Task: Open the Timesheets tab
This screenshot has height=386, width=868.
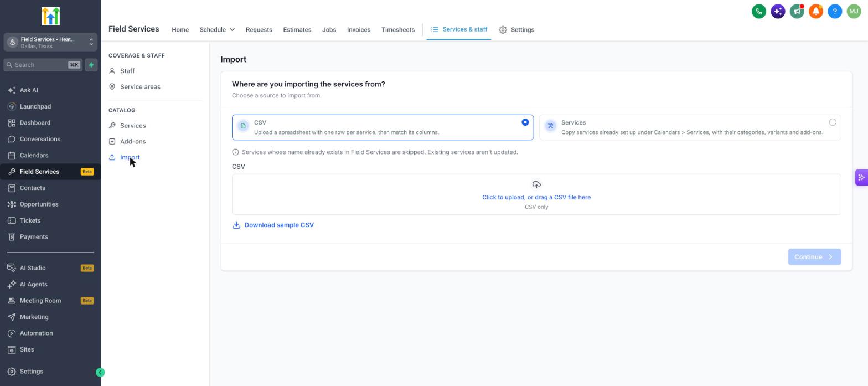Action: pos(398,30)
